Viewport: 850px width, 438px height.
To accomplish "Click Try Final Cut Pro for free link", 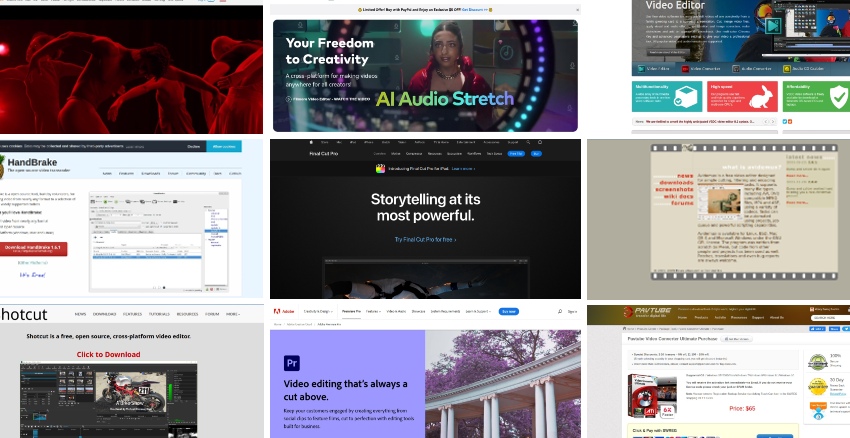I will pos(425,240).
